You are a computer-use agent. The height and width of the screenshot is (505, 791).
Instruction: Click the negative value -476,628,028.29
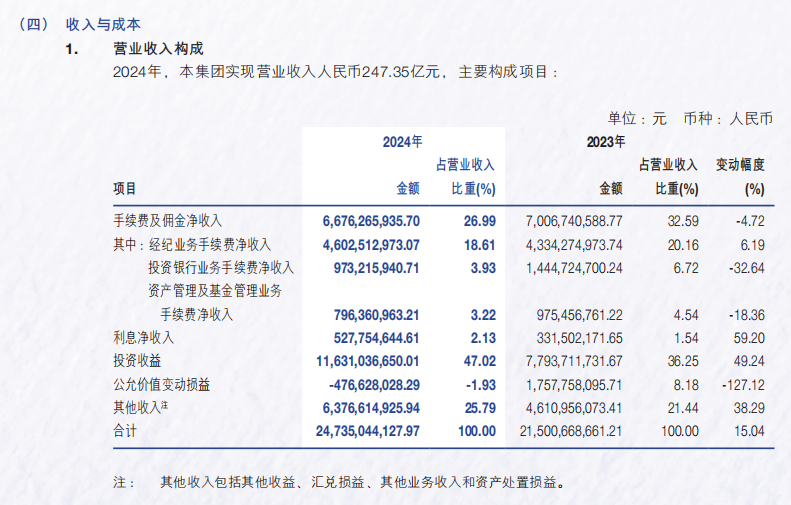tap(374, 385)
